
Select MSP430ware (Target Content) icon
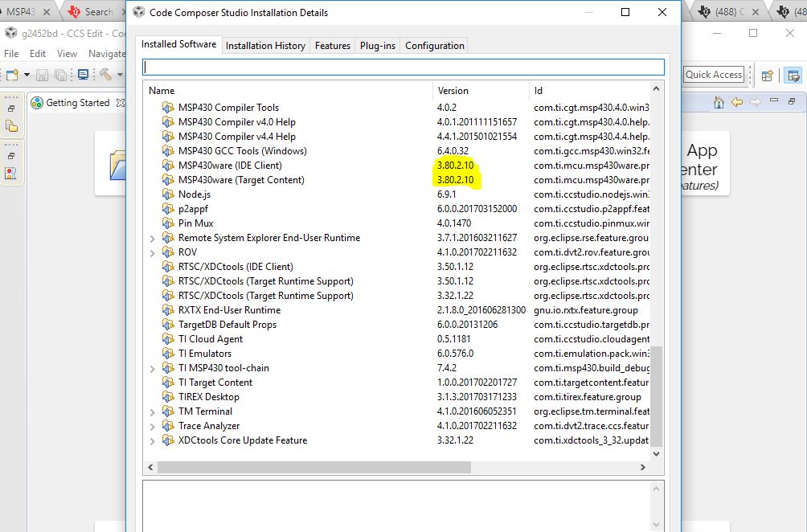pos(168,179)
